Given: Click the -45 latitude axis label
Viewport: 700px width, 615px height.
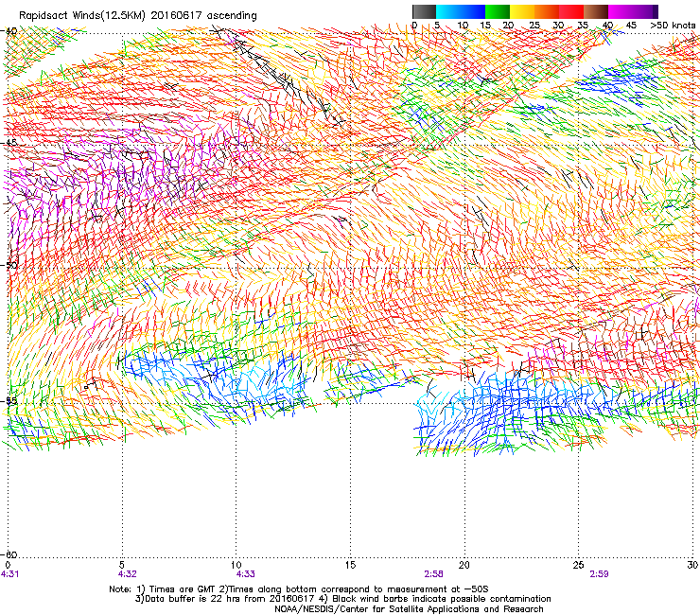Looking at the screenshot, I should 9,143.
